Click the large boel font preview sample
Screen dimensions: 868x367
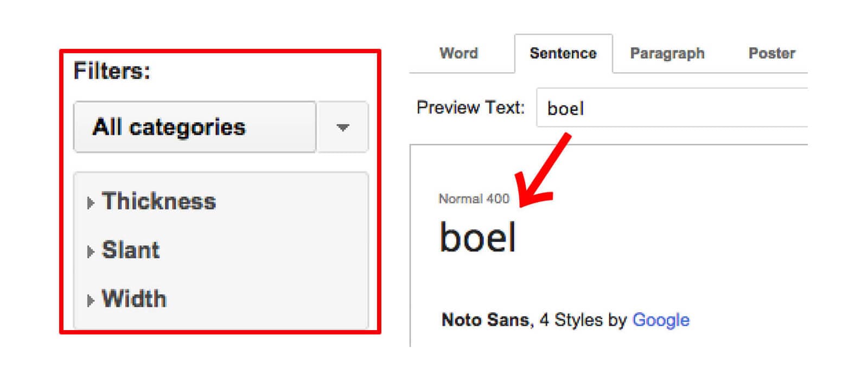click(477, 238)
